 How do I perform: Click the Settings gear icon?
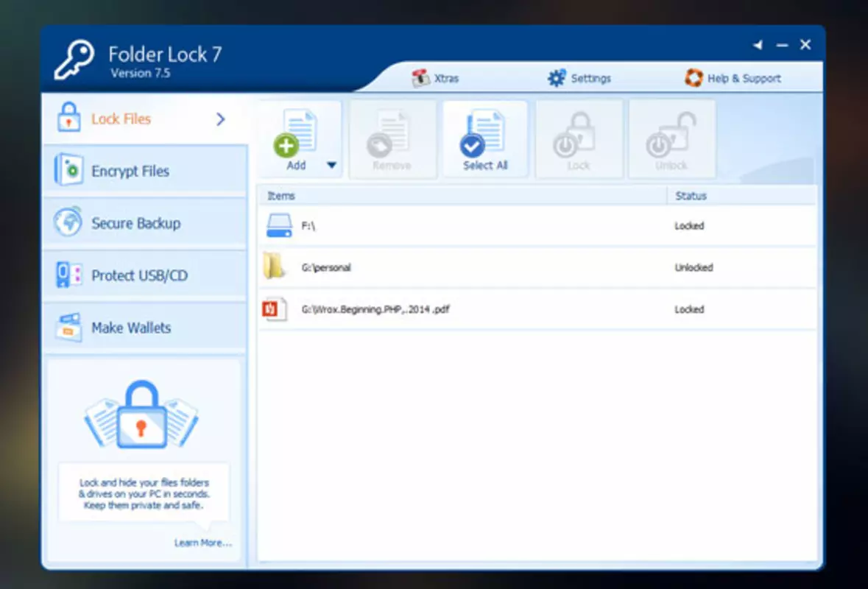(x=557, y=78)
